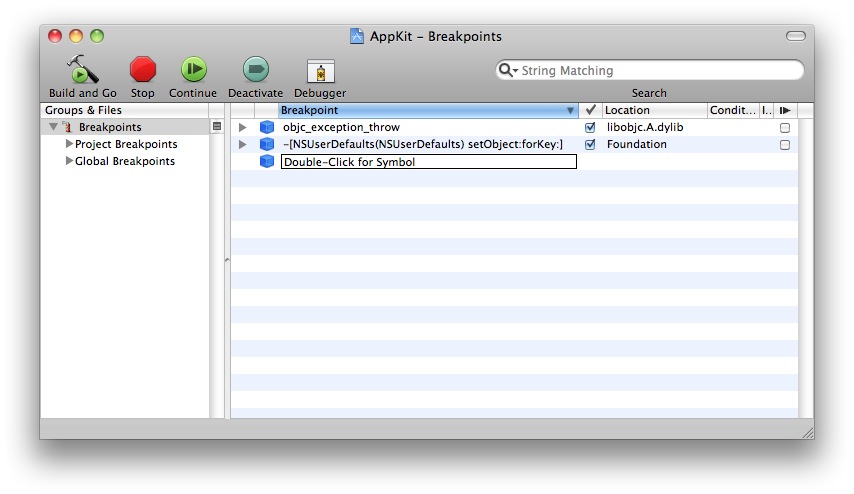Expand the Global Breakpoints group
The image size is (854, 494).
click(x=69, y=161)
